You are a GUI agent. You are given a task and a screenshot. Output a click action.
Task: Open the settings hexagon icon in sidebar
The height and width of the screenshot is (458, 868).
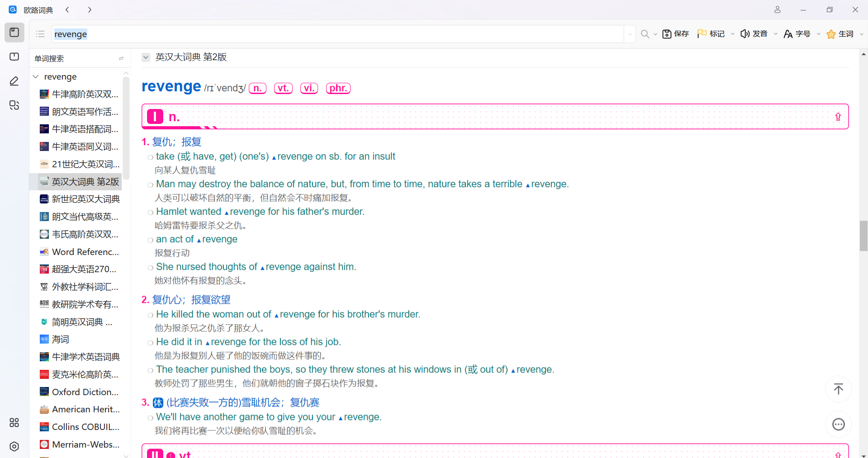[x=14, y=446]
